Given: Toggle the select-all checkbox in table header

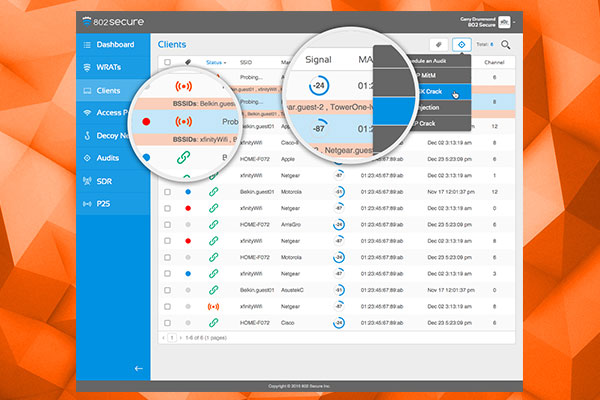Looking at the screenshot, I should pyautogui.click(x=167, y=62).
